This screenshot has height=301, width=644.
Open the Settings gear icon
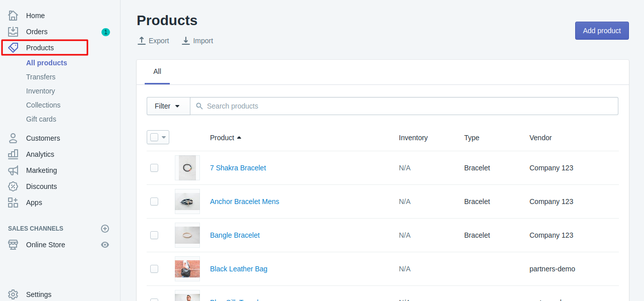13,294
